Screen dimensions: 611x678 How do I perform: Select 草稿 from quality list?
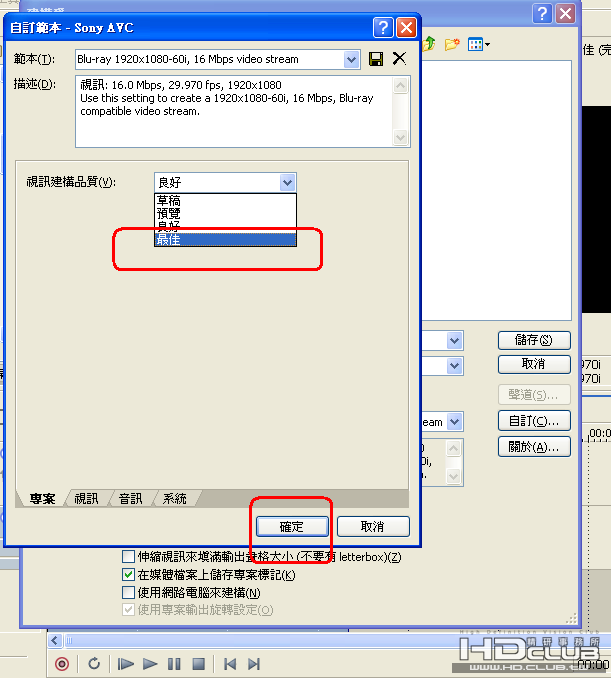click(x=225, y=201)
